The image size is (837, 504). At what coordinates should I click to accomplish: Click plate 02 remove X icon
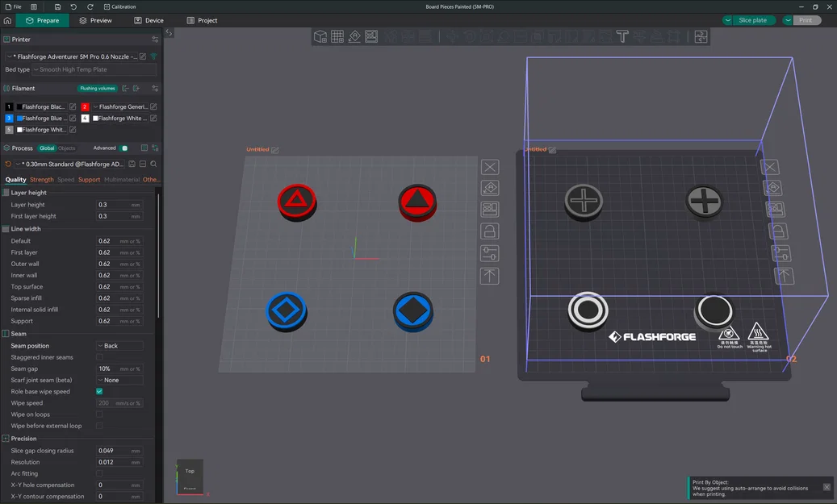(x=770, y=167)
